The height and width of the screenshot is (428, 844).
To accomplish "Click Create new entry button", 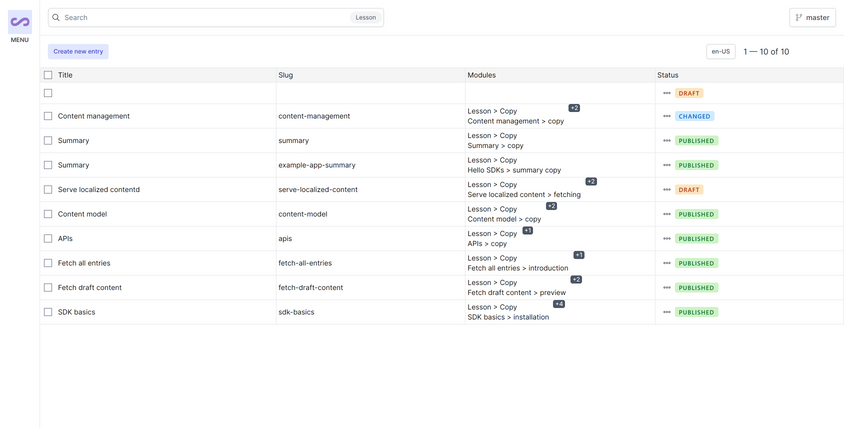I will 78,51.
